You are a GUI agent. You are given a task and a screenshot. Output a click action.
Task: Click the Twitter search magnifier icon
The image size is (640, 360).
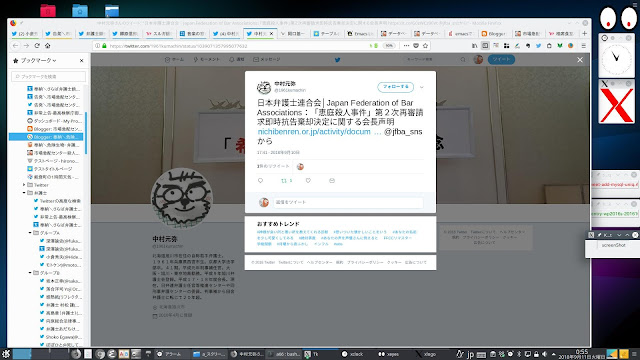(x=463, y=60)
